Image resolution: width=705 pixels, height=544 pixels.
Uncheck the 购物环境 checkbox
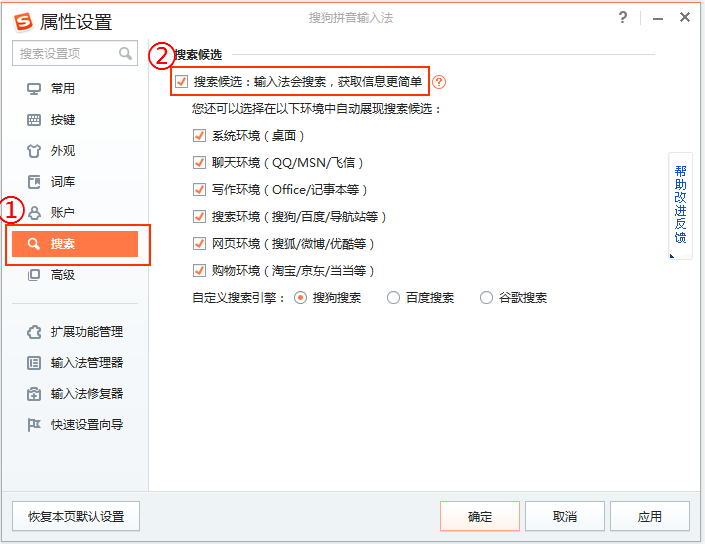(199, 270)
